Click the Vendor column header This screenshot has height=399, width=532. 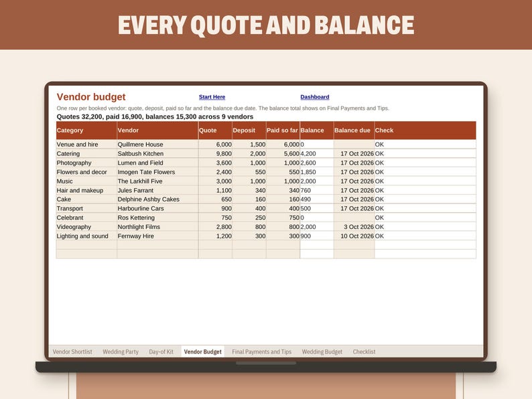pyautogui.click(x=157, y=131)
